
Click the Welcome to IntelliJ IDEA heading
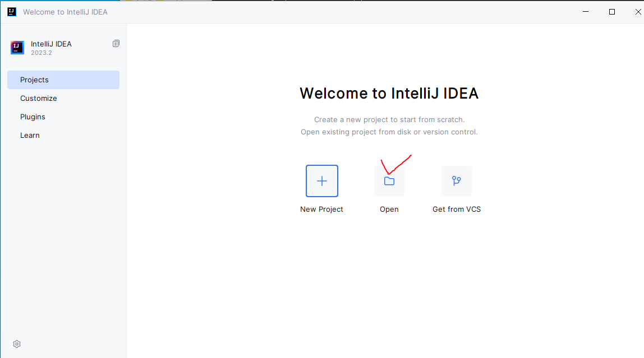click(x=389, y=94)
